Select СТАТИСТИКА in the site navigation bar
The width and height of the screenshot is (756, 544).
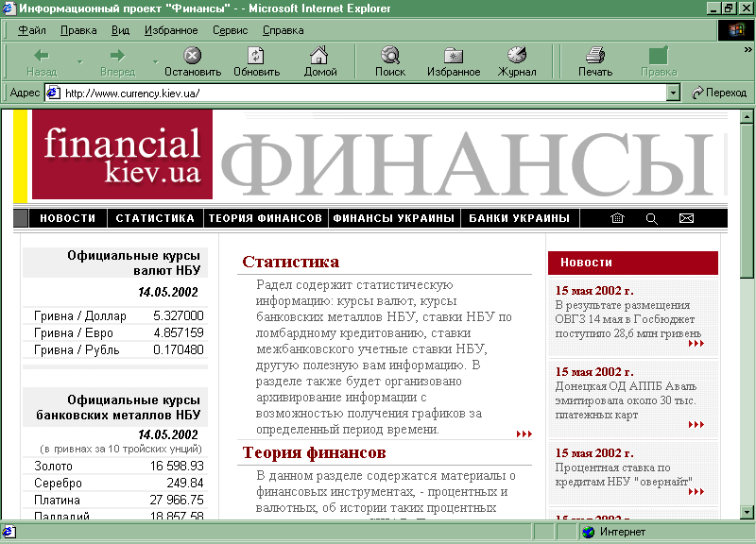155,218
